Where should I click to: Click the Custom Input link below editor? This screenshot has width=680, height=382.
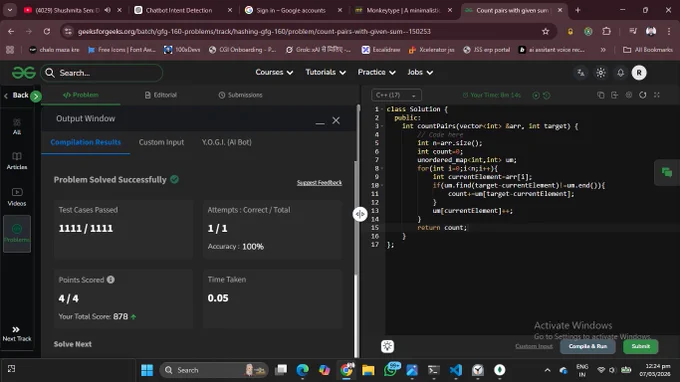pyautogui.click(x=534, y=346)
